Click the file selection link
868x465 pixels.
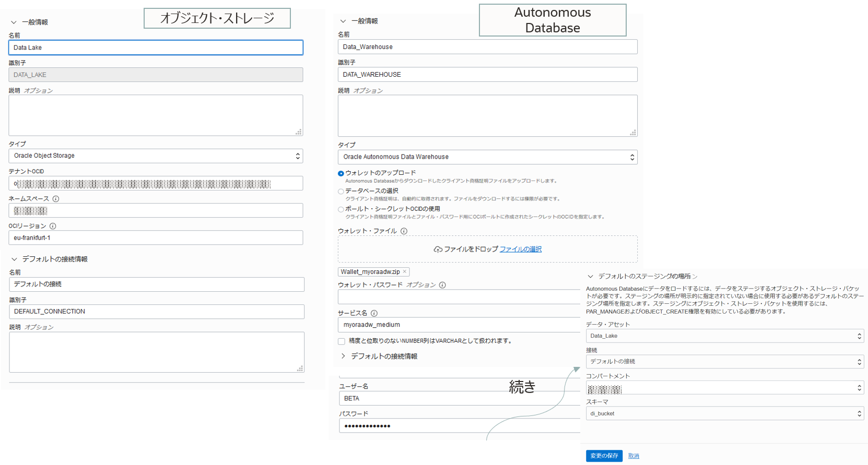[x=520, y=249]
